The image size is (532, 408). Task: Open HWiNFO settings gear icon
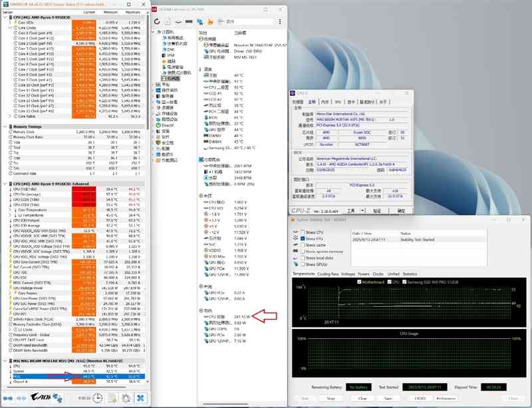125,398
